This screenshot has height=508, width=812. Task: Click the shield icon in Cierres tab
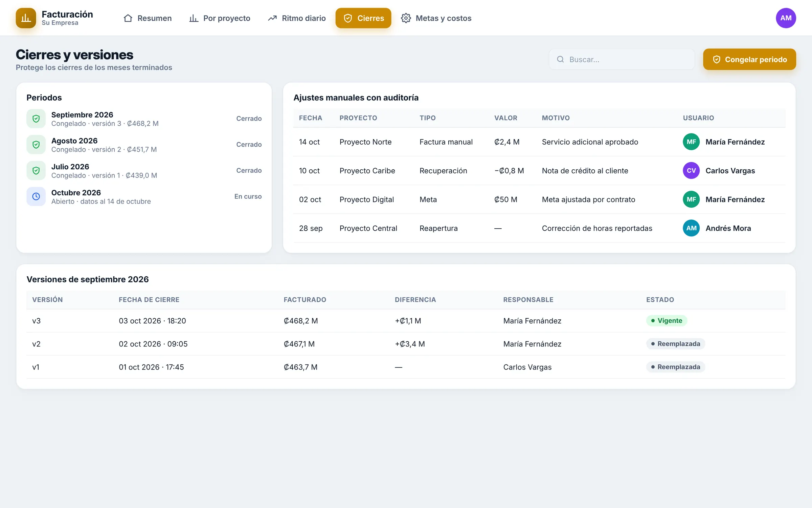[348, 18]
